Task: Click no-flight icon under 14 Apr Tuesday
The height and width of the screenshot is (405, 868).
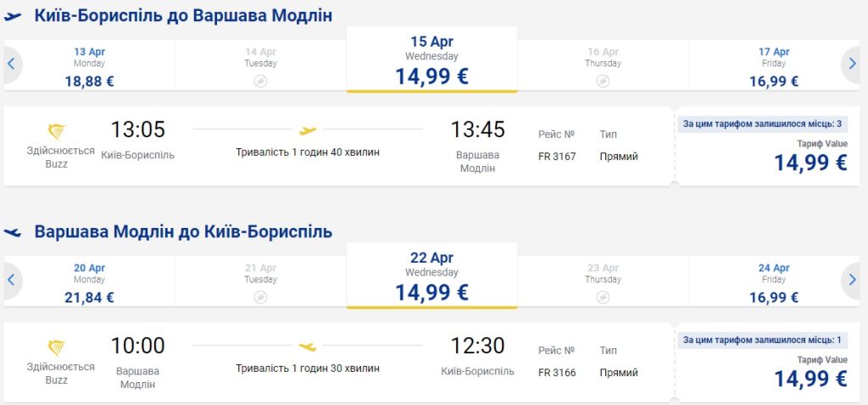Action: [260, 81]
